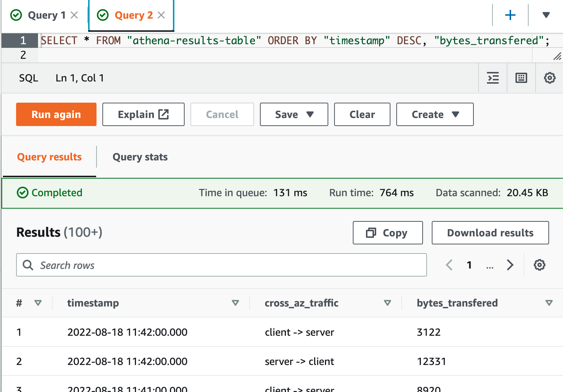Viewport: 563px width, 392px height.
Task: Close the Query 1 tab
Action: pos(74,15)
